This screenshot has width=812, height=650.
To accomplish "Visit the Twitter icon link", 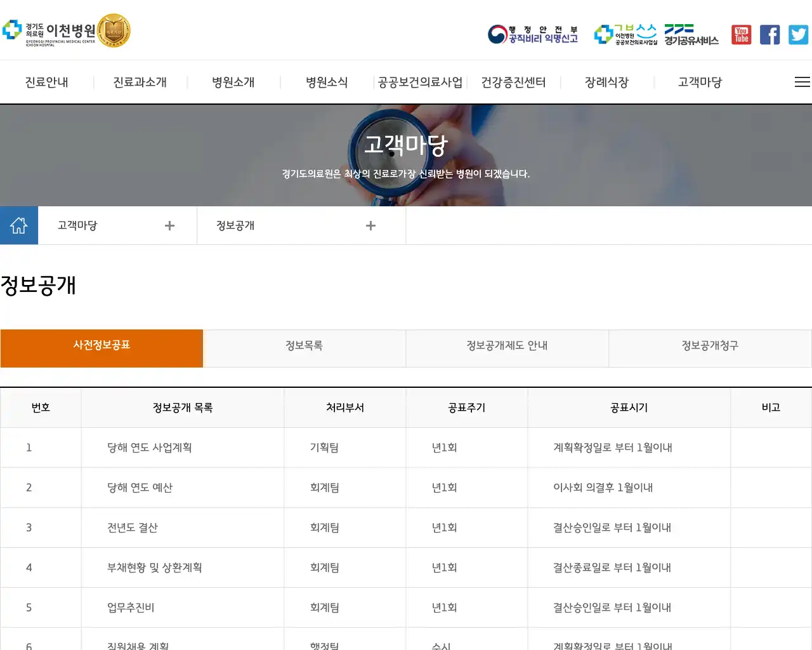I will 798,34.
